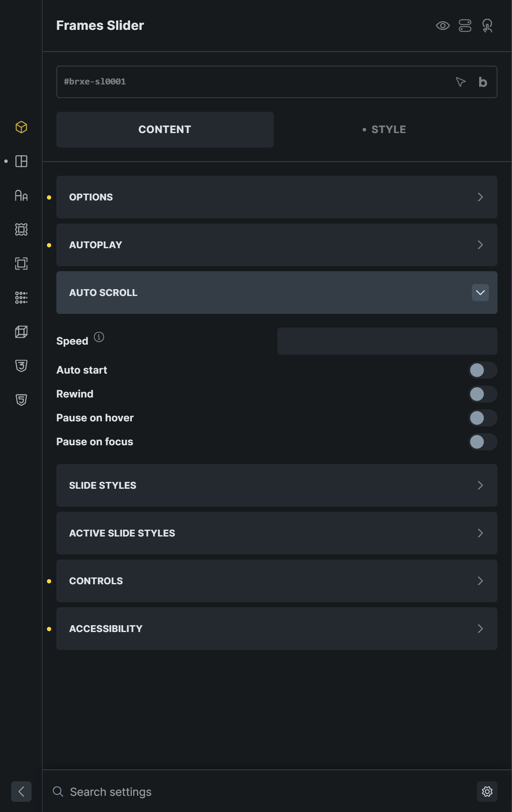
Task: Turn on Pause on focus toggle
Action: [483, 442]
